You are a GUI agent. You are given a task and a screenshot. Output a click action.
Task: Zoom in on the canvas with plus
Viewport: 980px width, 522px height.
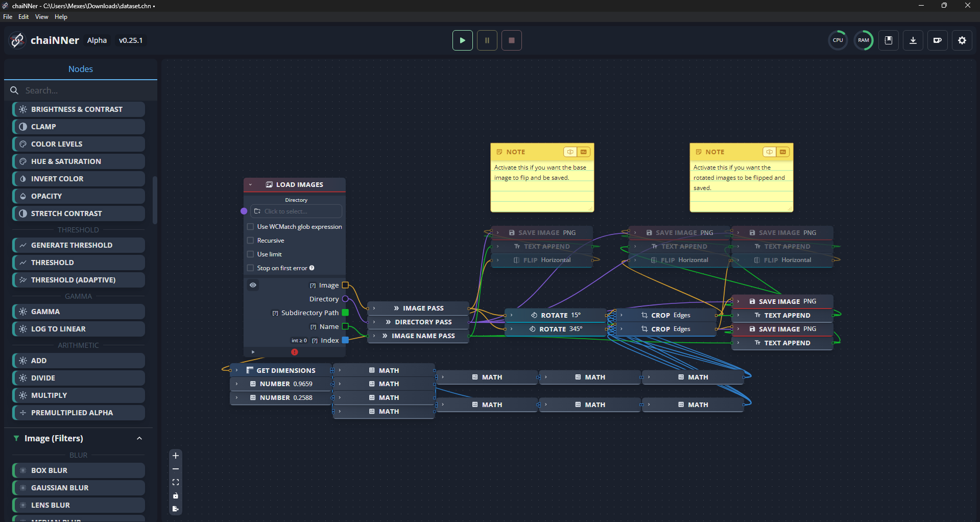coord(176,456)
